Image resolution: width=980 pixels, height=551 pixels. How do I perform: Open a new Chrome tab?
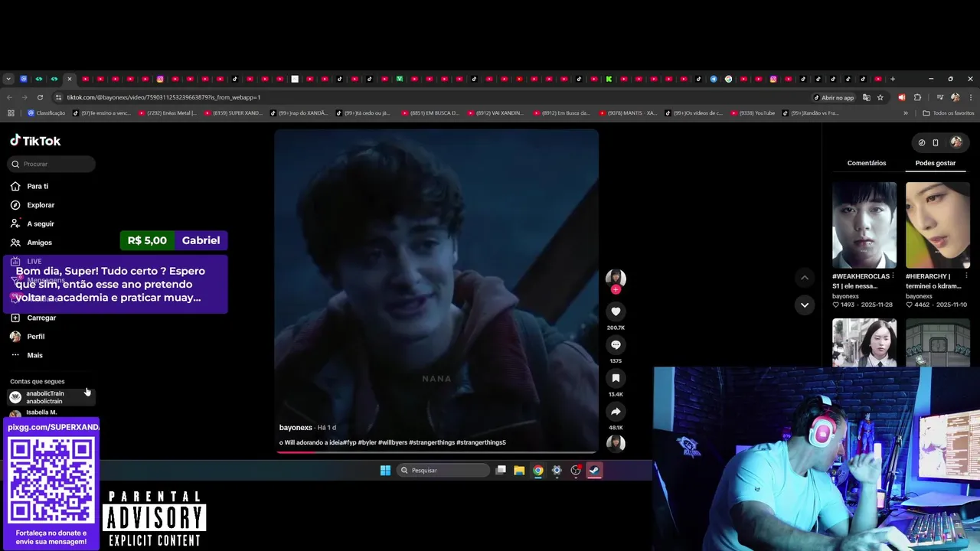[893, 79]
